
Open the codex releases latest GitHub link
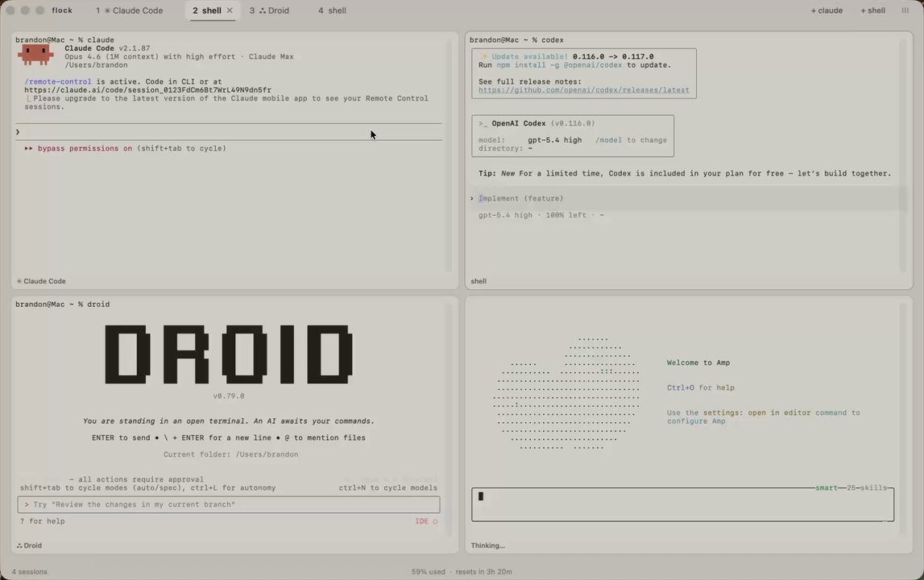[583, 90]
